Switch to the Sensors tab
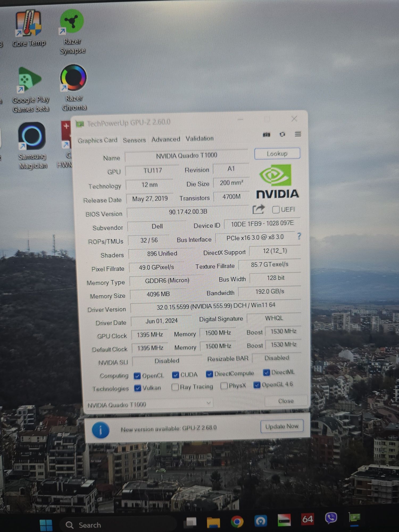 point(134,140)
